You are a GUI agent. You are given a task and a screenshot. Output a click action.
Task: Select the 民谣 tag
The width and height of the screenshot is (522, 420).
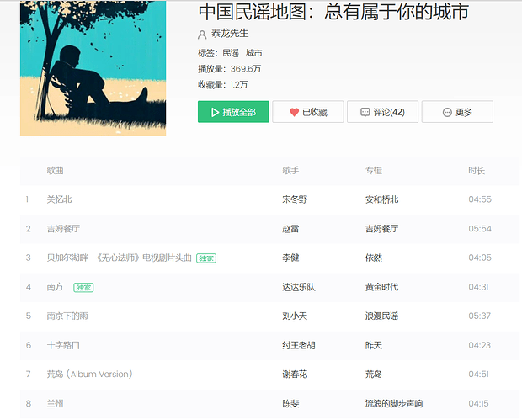(230, 53)
